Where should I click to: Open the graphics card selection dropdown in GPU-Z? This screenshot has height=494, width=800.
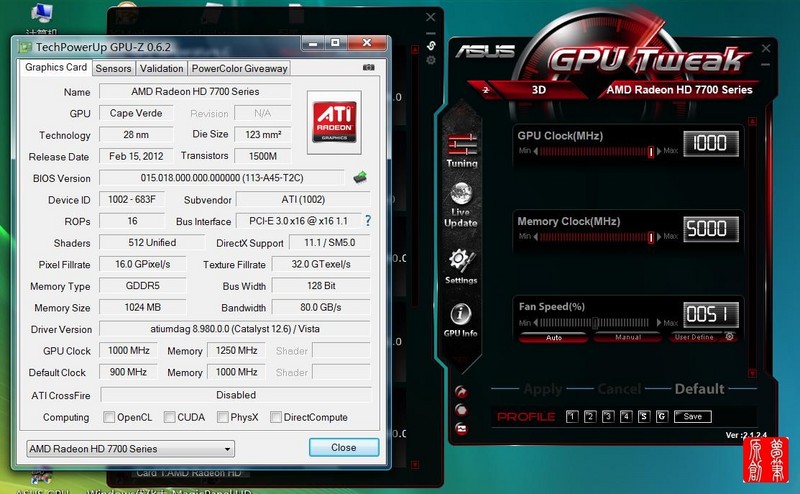coord(130,449)
